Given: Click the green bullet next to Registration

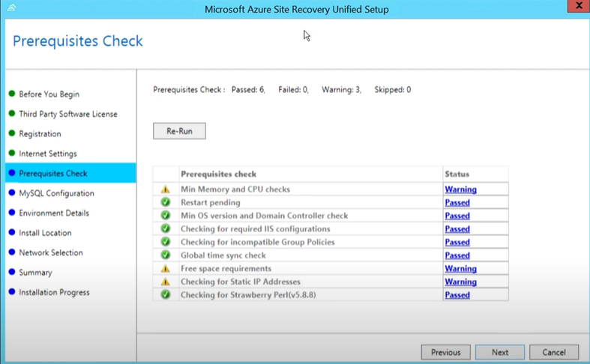Looking at the screenshot, I should pyautogui.click(x=12, y=133).
